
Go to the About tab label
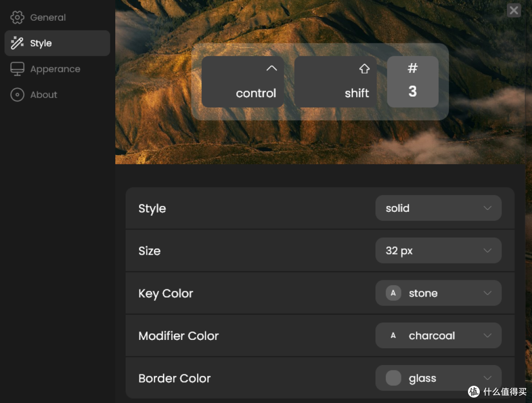coord(44,95)
